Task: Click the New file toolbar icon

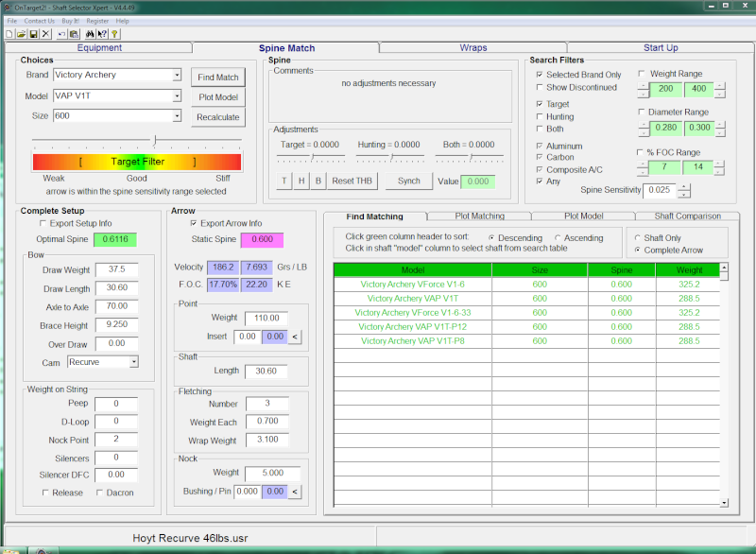Action: point(9,34)
